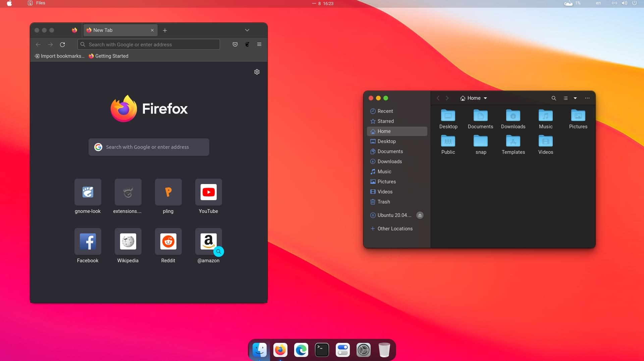Click the Apple logo menu in top bar

(x=9, y=3)
